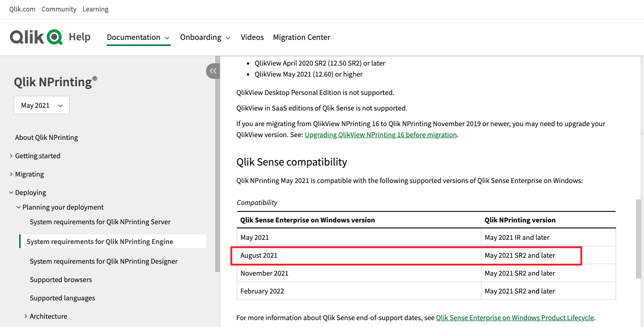
Task: Visit the Qlik.com top link
Action: pos(22,9)
